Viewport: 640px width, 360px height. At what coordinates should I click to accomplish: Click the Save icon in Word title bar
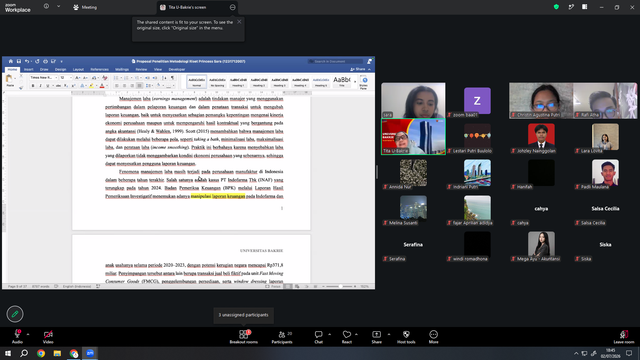click(19, 61)
